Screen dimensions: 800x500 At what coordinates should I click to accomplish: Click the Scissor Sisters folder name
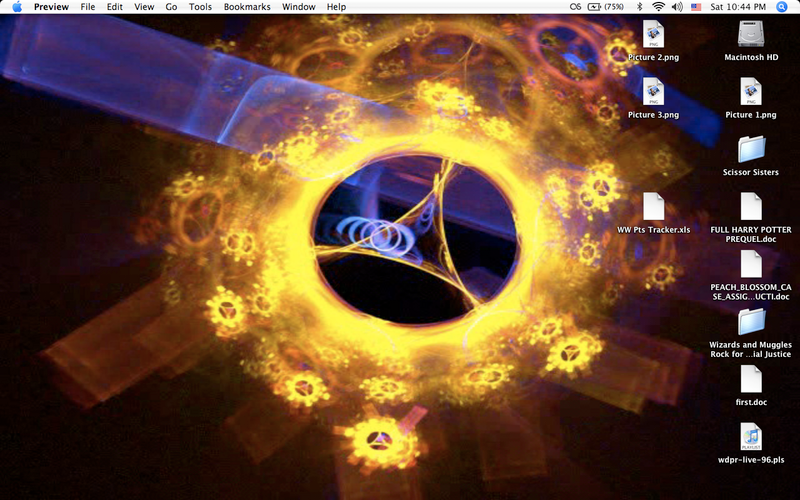pos(751,172)
